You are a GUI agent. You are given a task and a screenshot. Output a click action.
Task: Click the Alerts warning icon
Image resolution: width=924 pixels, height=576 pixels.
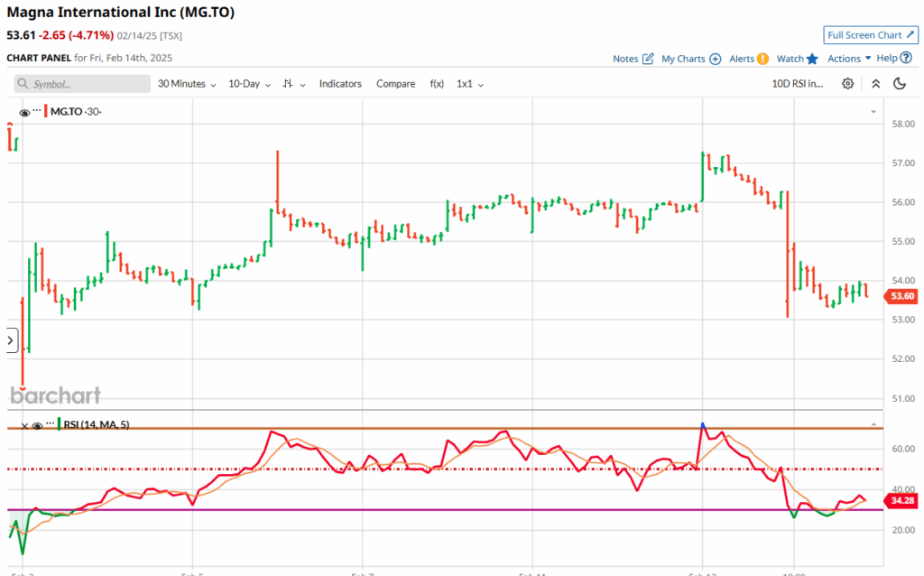coord(762,59)
